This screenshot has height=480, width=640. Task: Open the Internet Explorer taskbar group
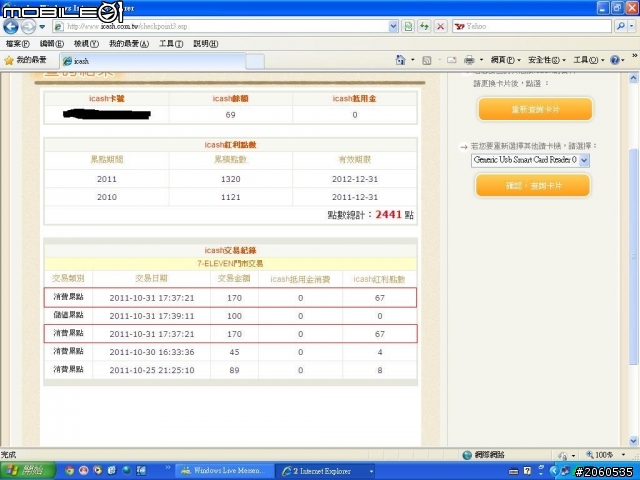[x=326, y=471]
